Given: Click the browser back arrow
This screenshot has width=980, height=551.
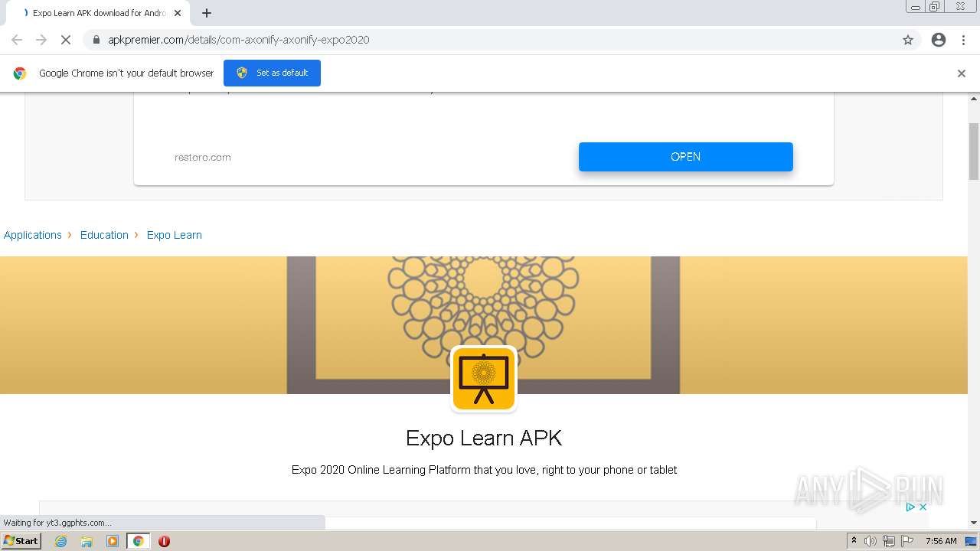Looking at the screenshot, I should (x=17, y=40).
